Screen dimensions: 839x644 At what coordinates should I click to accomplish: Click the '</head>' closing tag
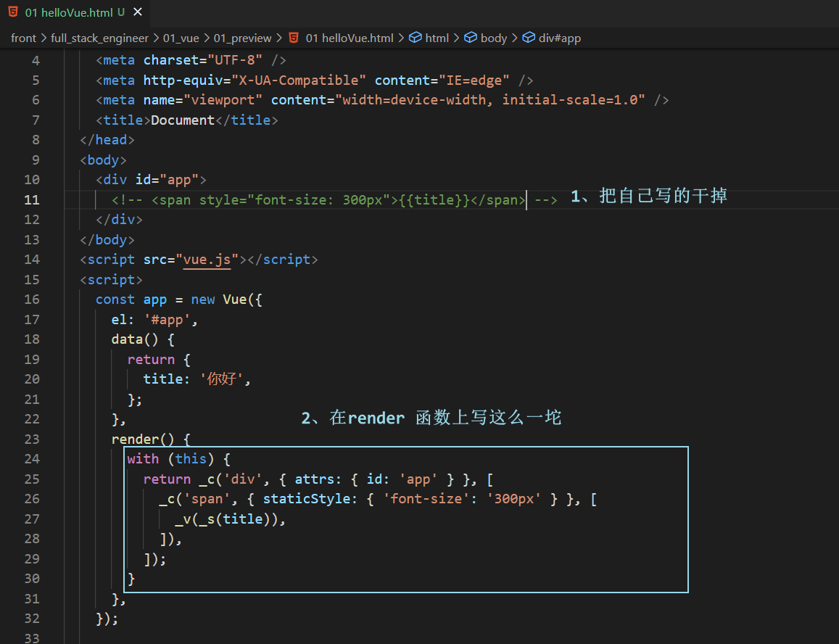pos(107,140)
